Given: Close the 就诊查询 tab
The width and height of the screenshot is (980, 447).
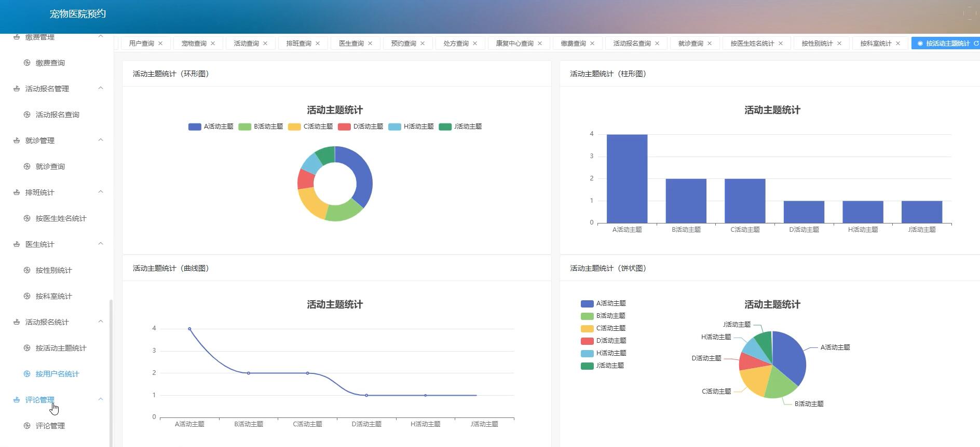Looking at the screenshot, I should 710,44.
